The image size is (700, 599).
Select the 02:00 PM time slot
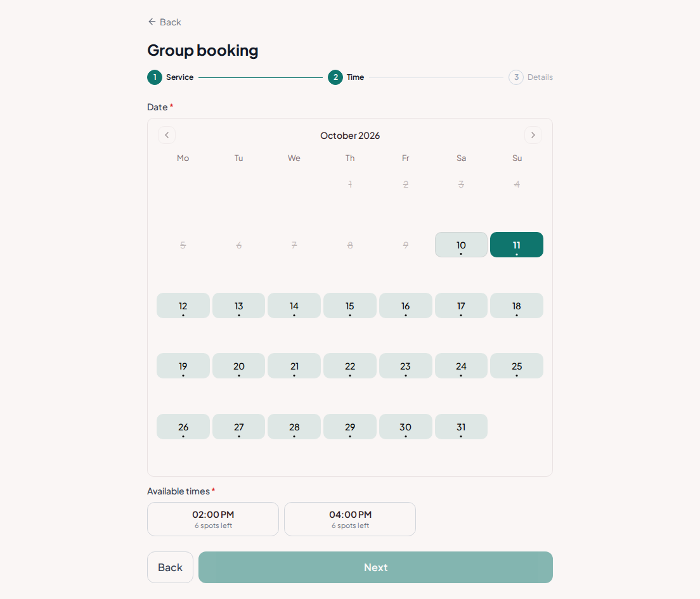click(x=213, y=519)
